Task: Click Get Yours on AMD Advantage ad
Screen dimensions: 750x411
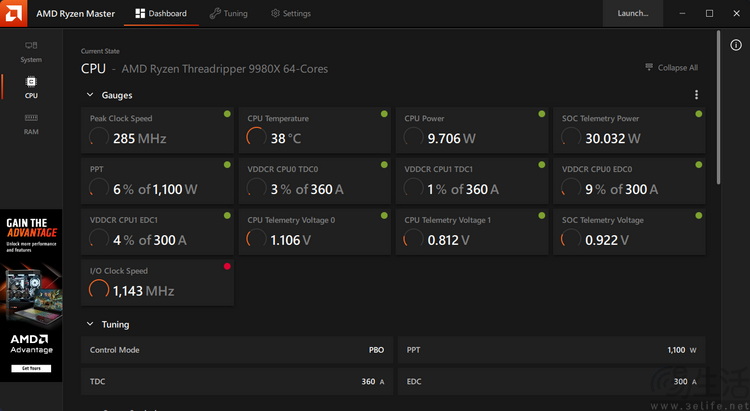Action: point(31,368)
